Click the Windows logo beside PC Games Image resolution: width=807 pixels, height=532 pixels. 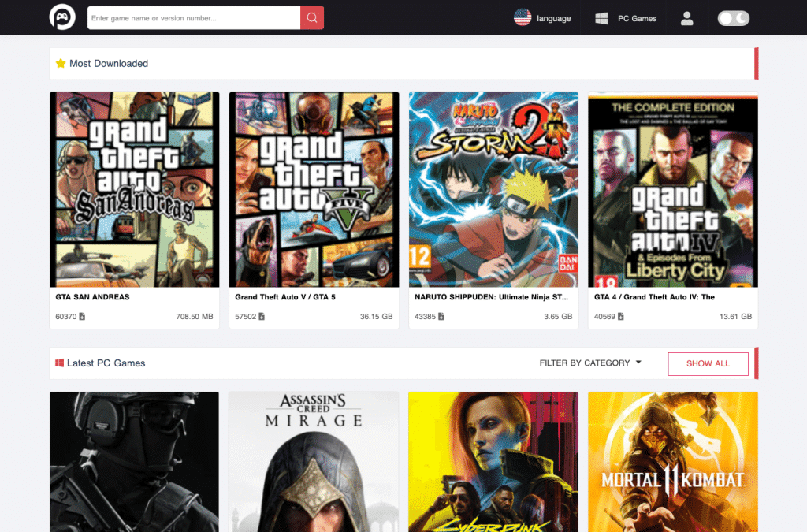click(x=601, y=18)
